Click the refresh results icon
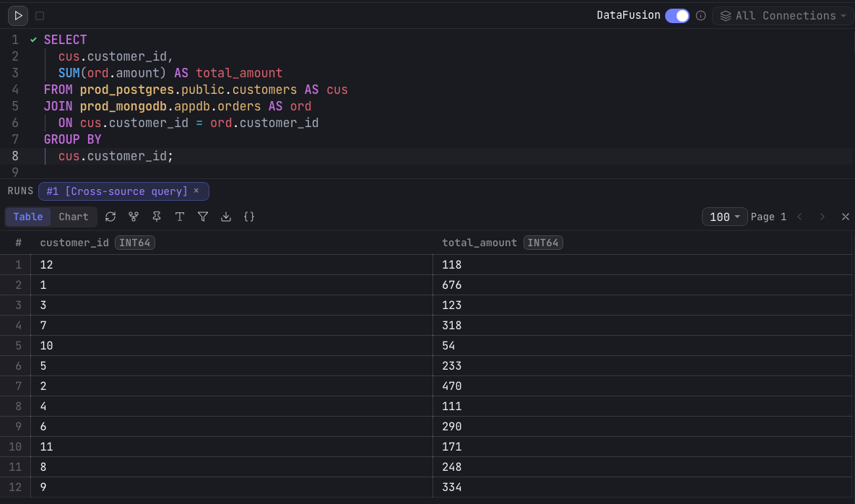This screenshot has width=855, height=504. coord(110,217)
